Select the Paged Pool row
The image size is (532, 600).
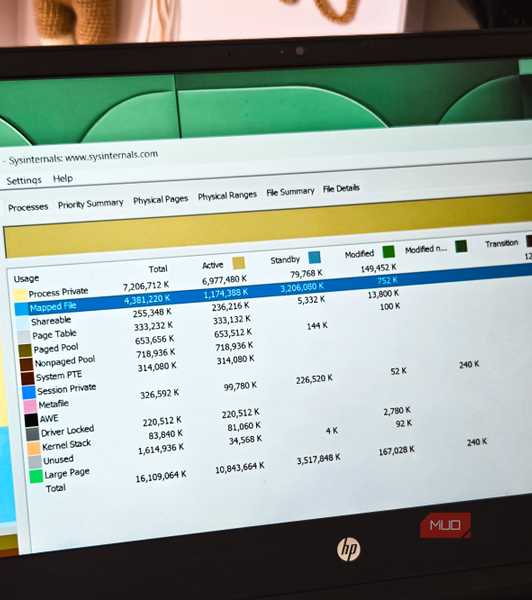[x=56, y=348]
